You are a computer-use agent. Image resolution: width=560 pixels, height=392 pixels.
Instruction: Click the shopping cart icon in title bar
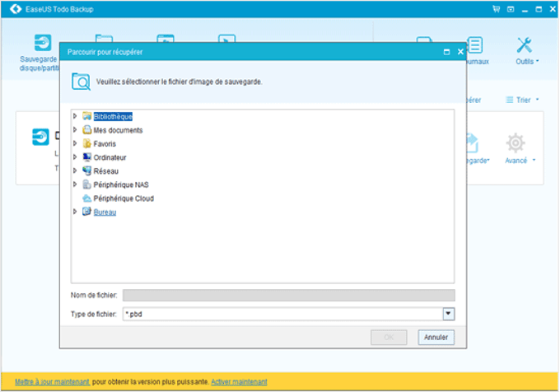496,9
